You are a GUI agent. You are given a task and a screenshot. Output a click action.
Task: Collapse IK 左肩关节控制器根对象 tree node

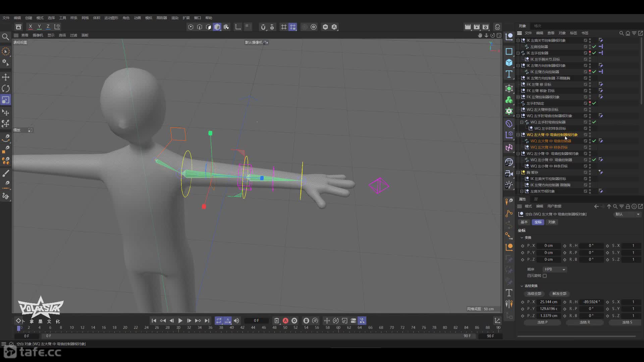[x=518, y=40]
